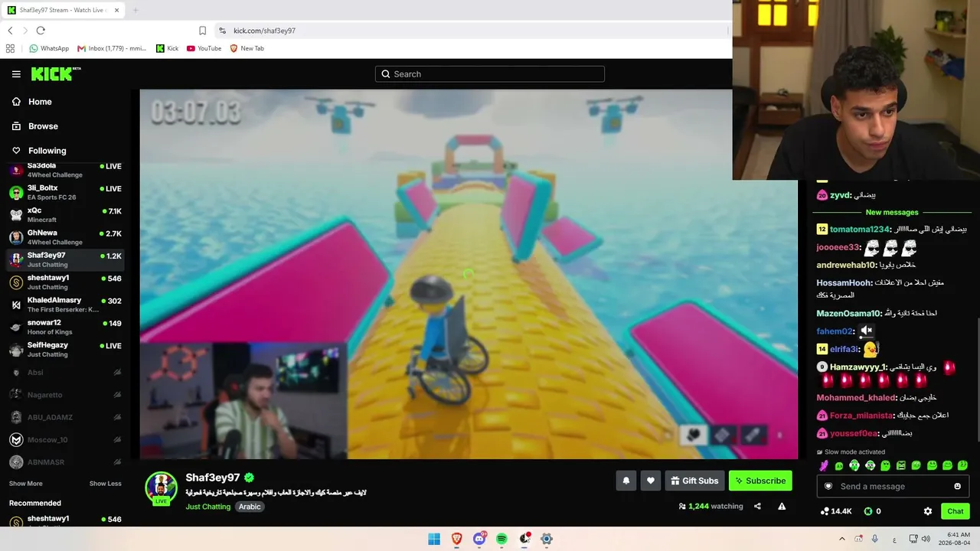Open the New Tab bookmark

tap(247, 48)
